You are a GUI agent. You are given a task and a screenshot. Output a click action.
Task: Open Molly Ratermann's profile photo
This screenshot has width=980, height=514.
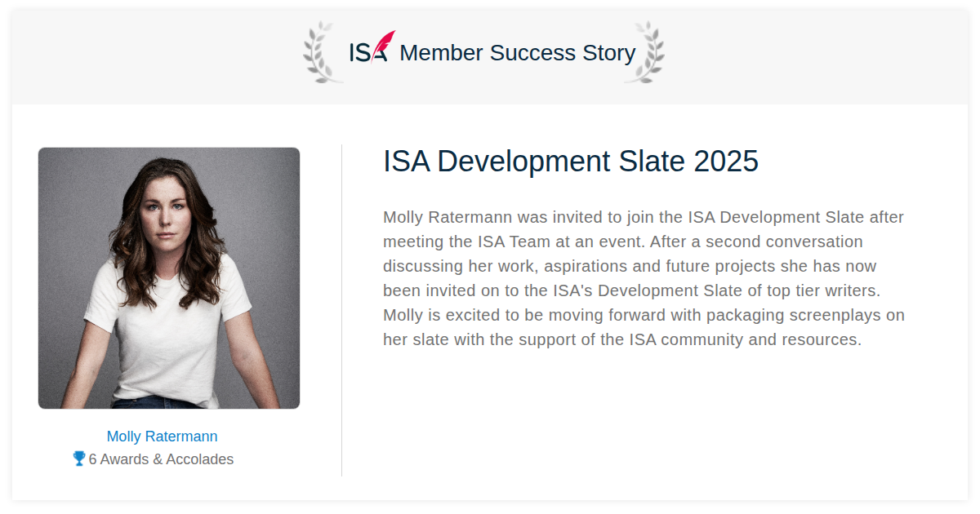pos(169,278)
